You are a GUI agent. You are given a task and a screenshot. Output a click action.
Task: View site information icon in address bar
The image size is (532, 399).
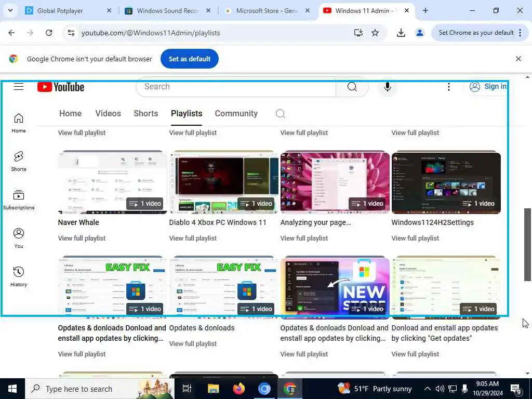71,33
